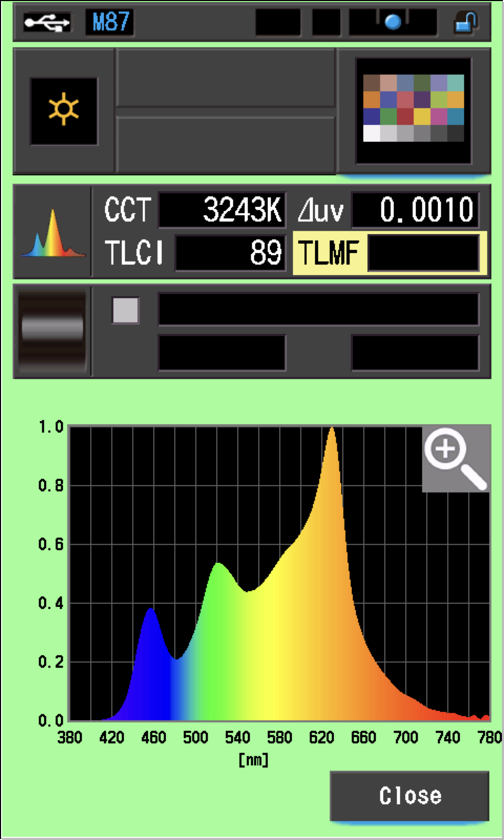This screenshot has width=504, height=840.
Task: Select the TLCI 89 value field
Action: [230, 253]
